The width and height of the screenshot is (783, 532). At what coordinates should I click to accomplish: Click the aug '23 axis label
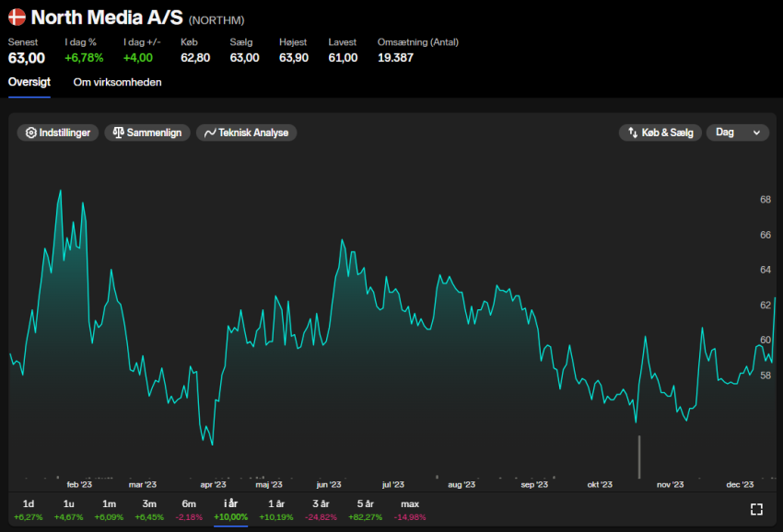tap(462, 484)
